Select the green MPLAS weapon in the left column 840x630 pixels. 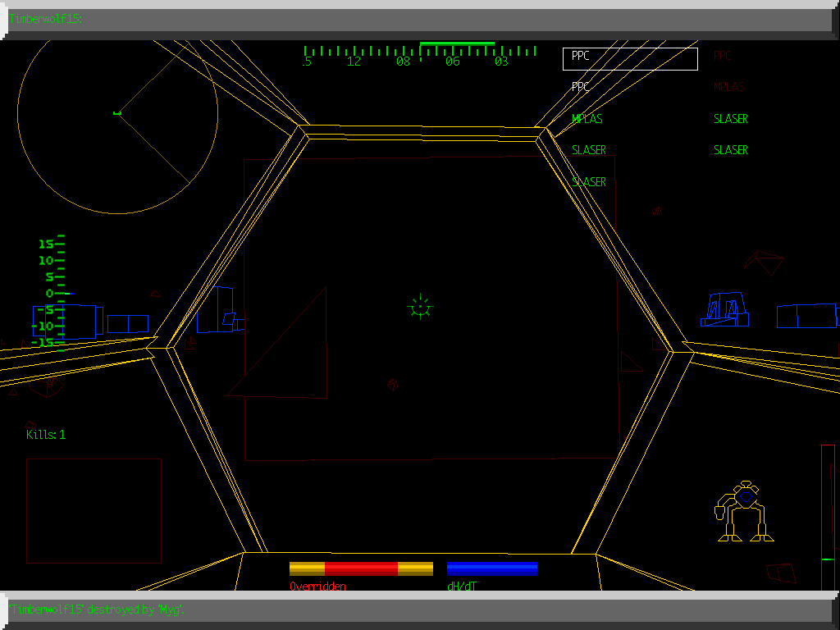(x=587, y=119)
